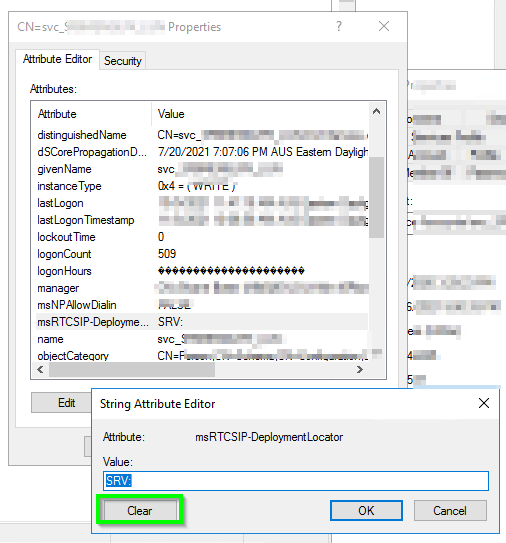This screenshot has height=543, width=506.
Task: Click the vertical scrollbar thumb in attributes list
Action: click(x=376, y=197)
